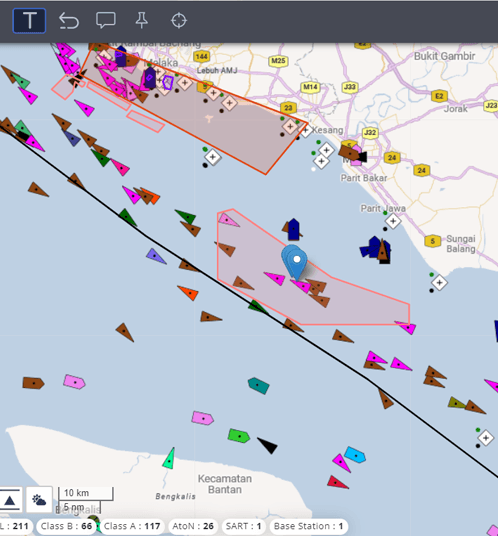Open the comment bubble tool
Screen dimensions: 498x536
point(106,20)
